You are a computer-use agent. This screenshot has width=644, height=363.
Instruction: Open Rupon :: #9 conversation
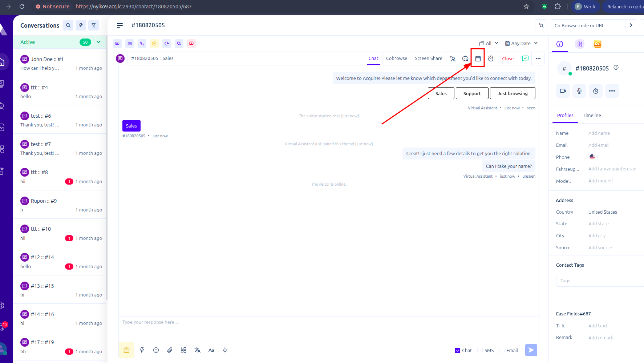(60, 205)
